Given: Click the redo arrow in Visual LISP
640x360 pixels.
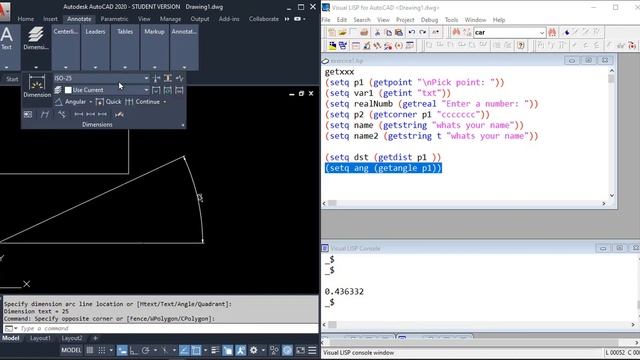Looking at the screenshot, I should (423, 32).
